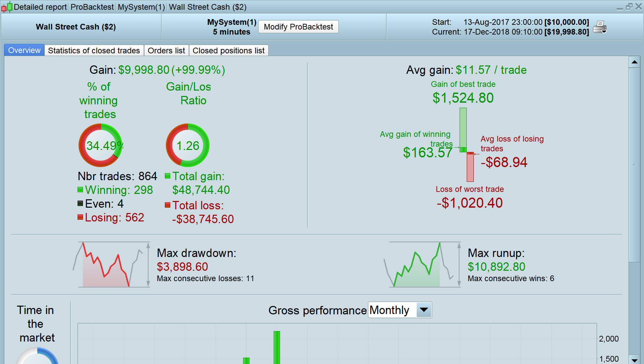Viewport: 644px width, 364px height.
Task: Click the scrollbar up arrow
Action: pyautogui.click(x=634, y=62)
